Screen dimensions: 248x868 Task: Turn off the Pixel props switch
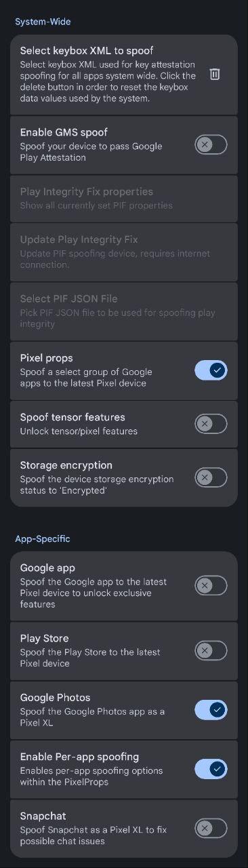click(x=211, y=370)
